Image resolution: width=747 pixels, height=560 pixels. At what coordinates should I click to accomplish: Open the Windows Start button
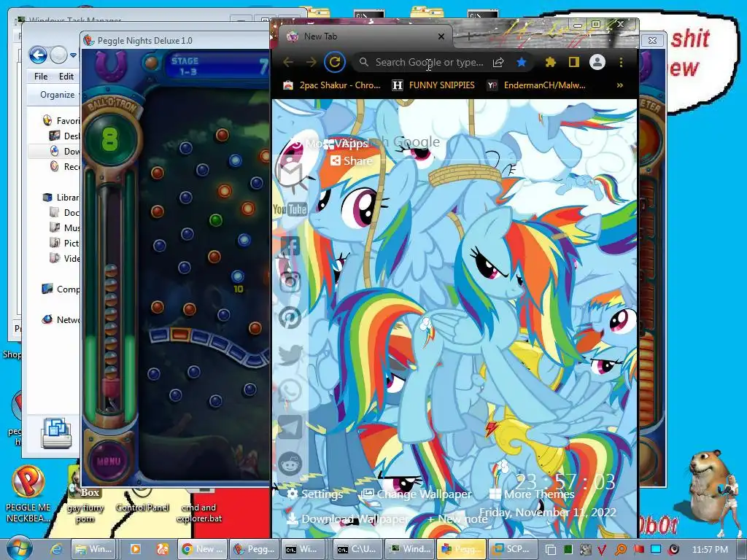(x=19, y=548)
